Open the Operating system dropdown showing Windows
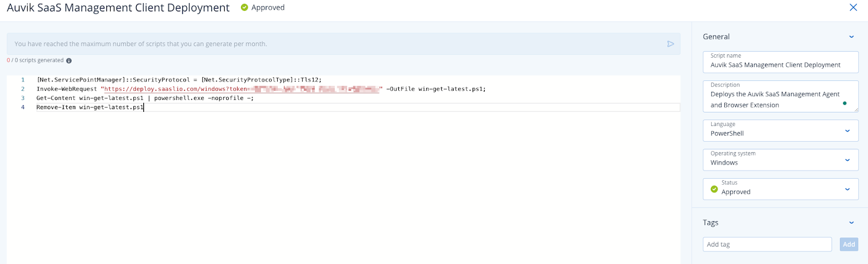 (x=781, y=160)
